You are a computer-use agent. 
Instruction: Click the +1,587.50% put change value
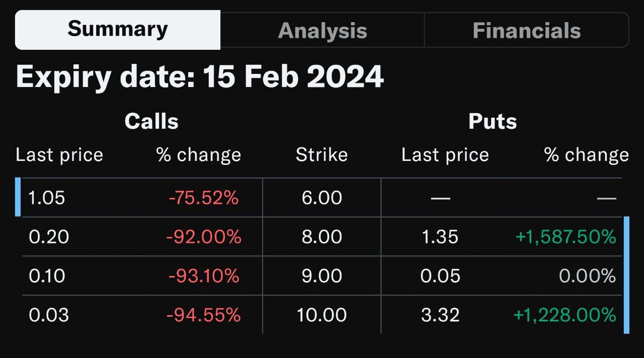coord(566,237)
